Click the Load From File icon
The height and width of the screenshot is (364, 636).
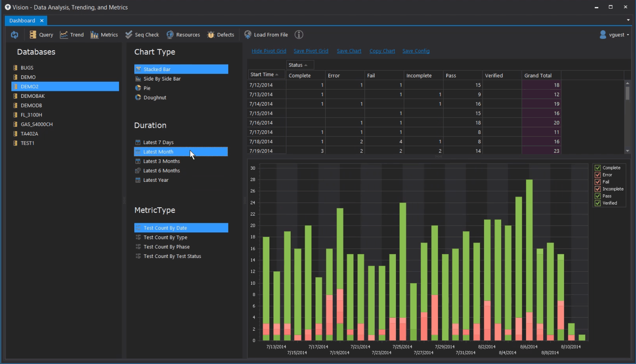click(x=248, y=35)
